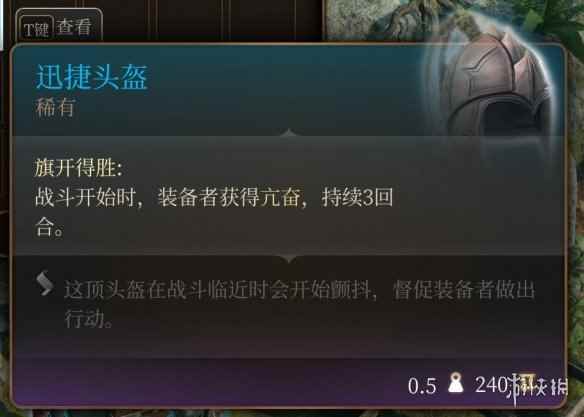This screenshot has width=584, height=417.
Task: Click the weight value 0.5
Action: (x=422, y=386)
